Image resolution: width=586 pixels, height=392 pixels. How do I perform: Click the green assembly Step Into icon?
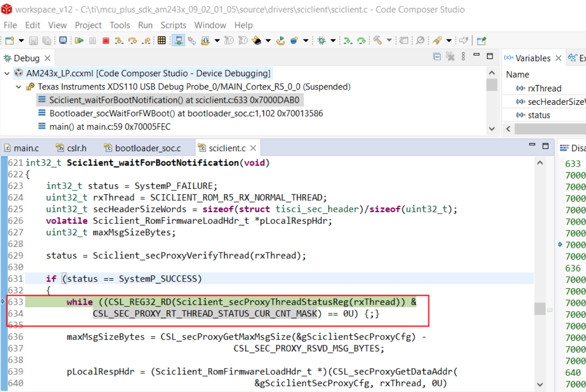(x=347, y=41)
